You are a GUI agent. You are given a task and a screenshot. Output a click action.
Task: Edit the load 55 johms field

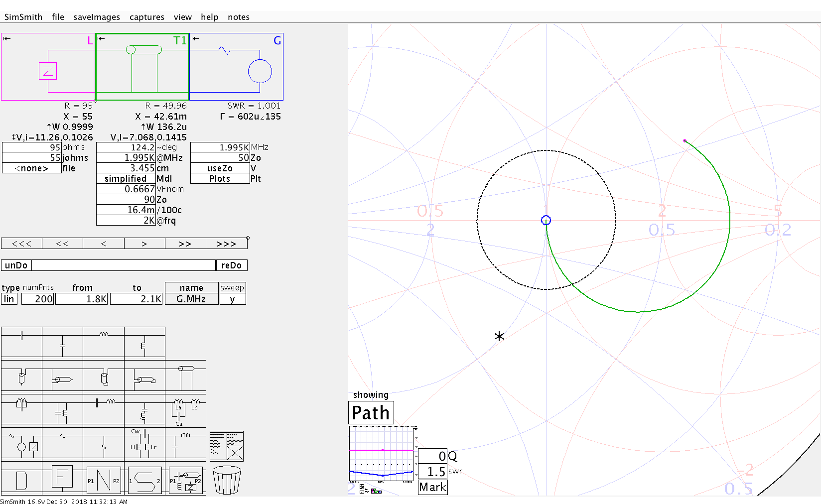click(32, 158)
